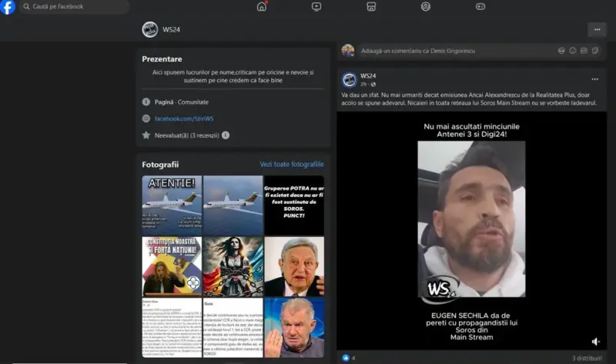Click the WS24 author name on the post

coord(368,75)
